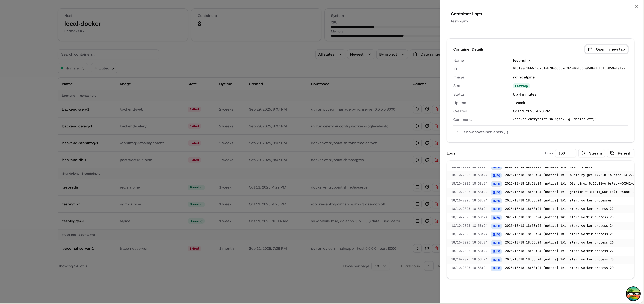The height and width of the screenshot is (304, 644).
Task: Open the Newest sort dropdown
Action: [360, 54]
